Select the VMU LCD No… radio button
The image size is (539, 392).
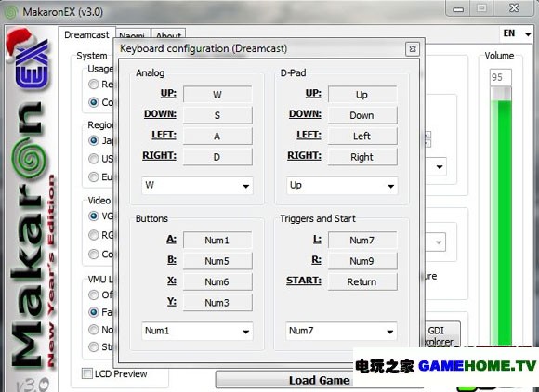tap(94, 330)
